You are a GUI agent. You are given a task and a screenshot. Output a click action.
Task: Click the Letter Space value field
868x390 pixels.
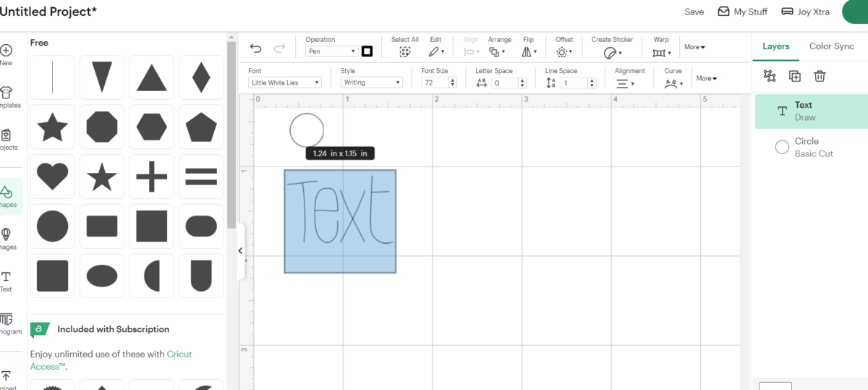pyautogui.click(x=505, y=83)
